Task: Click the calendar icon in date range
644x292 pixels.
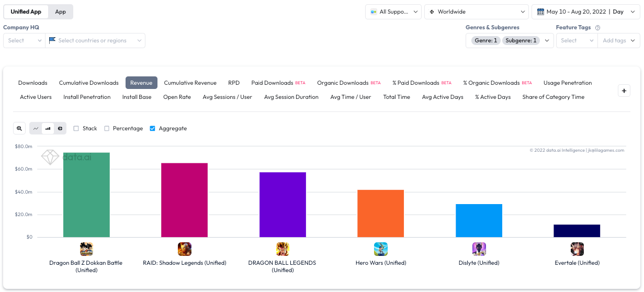Action: coord(540,12)
